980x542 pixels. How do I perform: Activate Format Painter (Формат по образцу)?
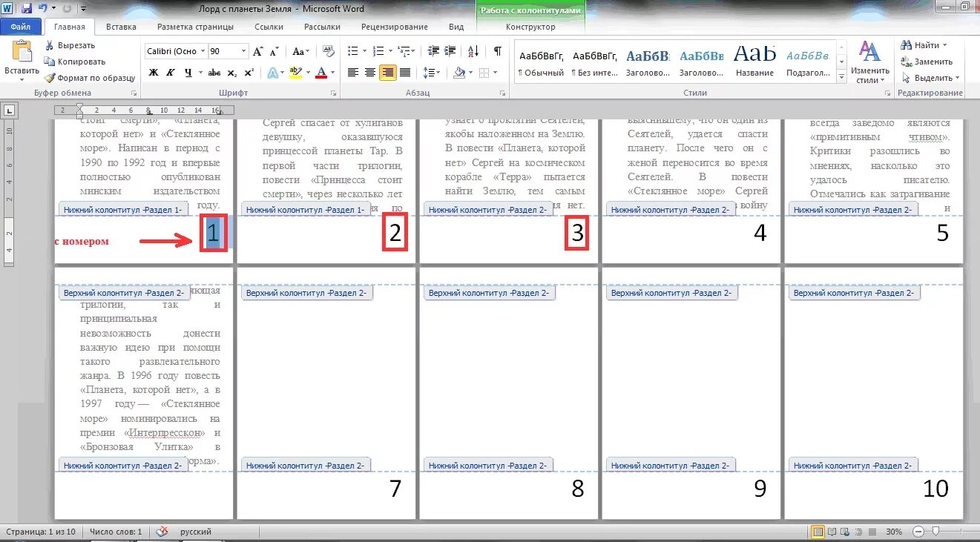click(x=89, y=78)
